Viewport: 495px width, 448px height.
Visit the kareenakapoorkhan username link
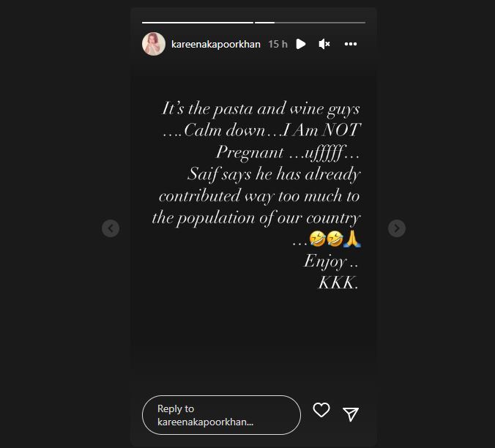tap(215, 44)
